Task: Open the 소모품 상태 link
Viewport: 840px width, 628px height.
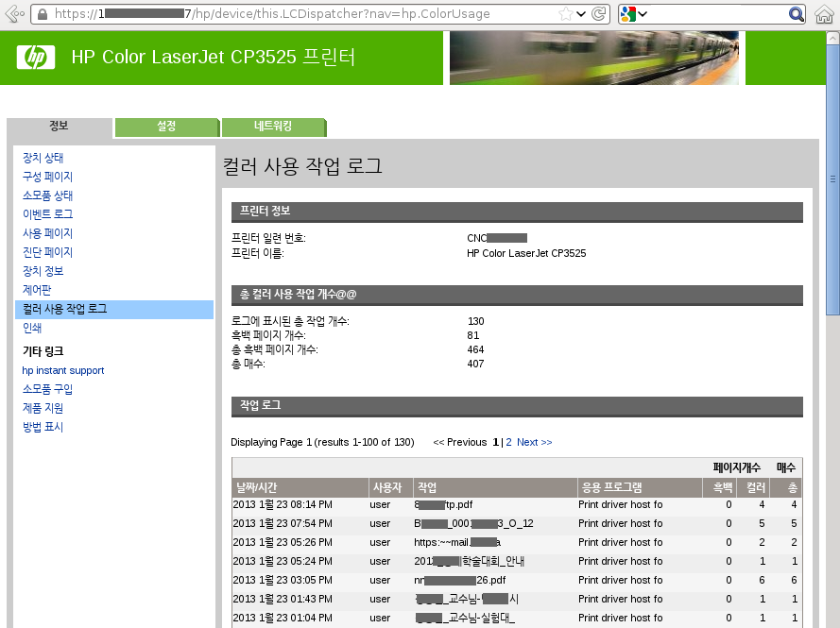Action: 47,195
